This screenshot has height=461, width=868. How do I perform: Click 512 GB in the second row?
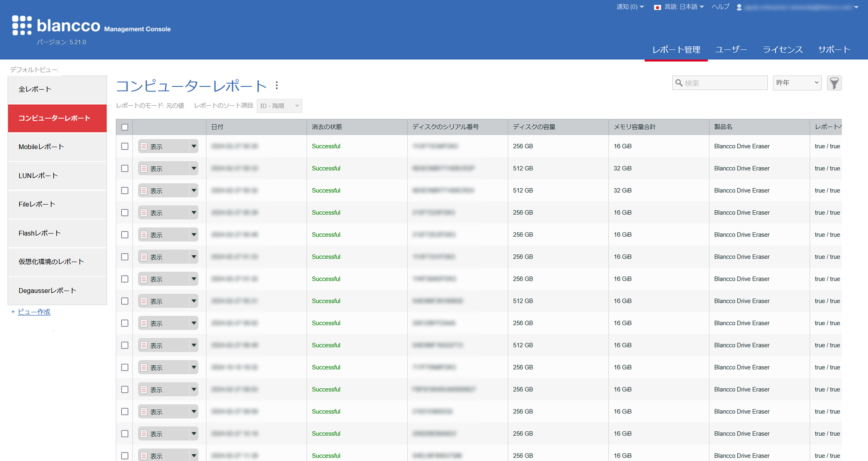pyautogui.click(x=523, y=168)
